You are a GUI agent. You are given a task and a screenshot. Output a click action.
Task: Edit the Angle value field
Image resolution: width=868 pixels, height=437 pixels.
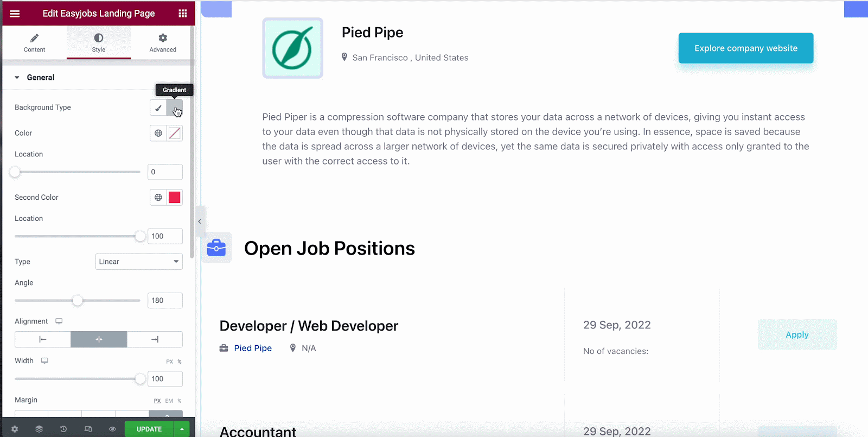click(165, 301)
